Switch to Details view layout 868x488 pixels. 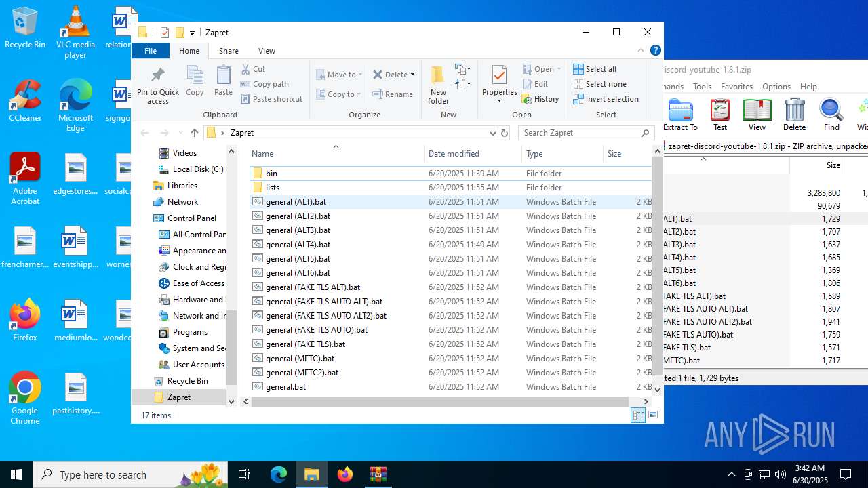(x=638, y=415)
